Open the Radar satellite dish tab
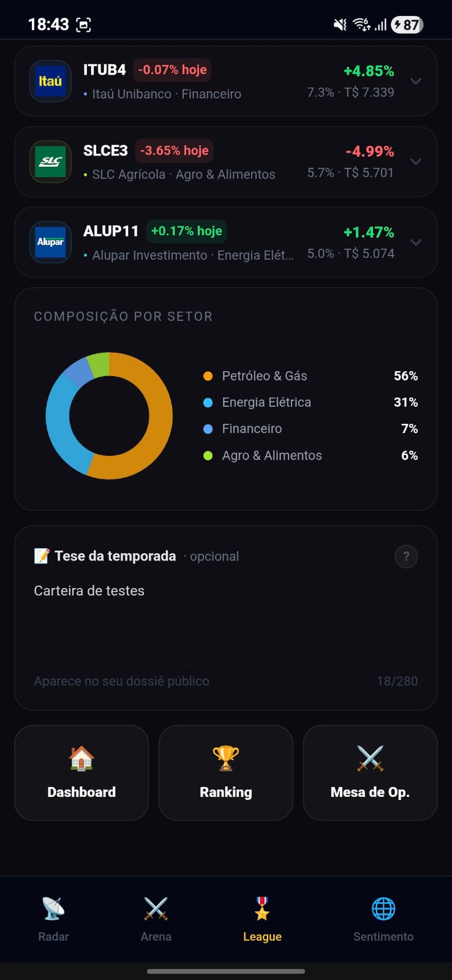The width and height of the screenshot is (452, 980). pos(53,918)
